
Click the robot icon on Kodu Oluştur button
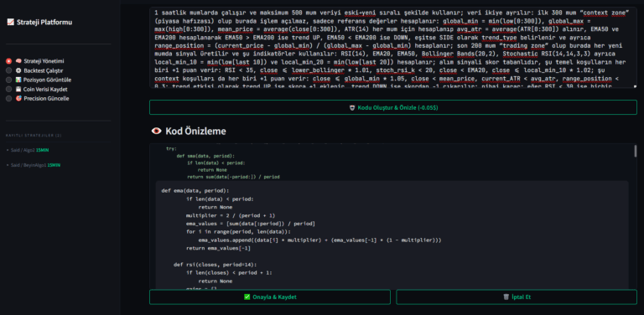click(x=352, y=107)
